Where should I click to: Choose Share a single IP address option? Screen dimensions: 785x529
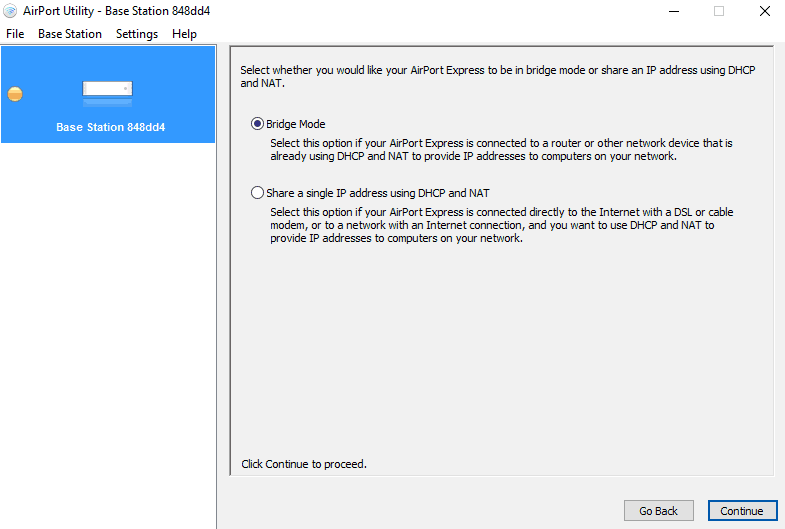click(258, 193)
